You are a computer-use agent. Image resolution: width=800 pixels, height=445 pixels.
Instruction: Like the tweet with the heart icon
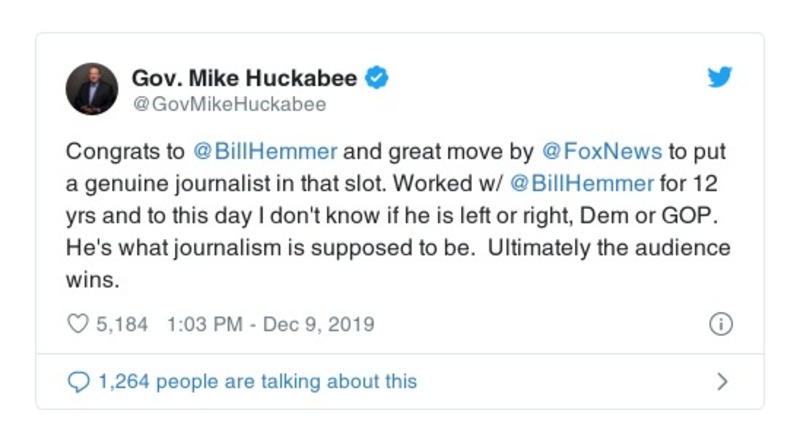click(77, 324)
